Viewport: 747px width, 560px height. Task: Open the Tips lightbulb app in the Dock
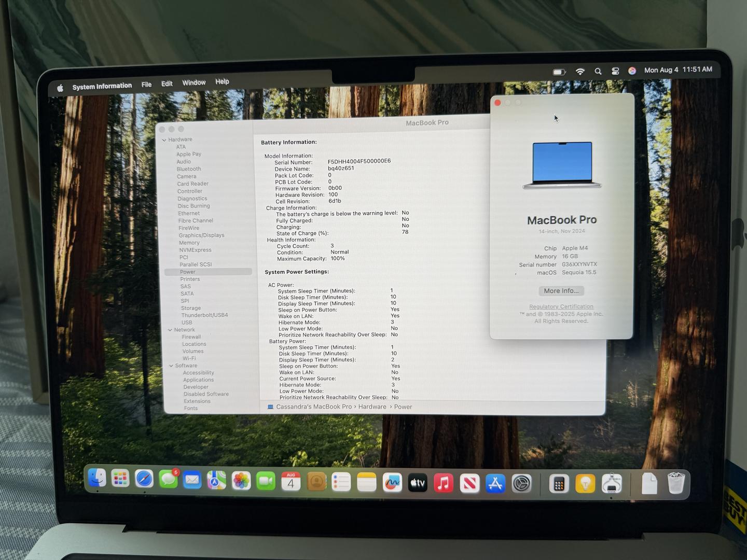pyautogui.click(x=585, y=484)
